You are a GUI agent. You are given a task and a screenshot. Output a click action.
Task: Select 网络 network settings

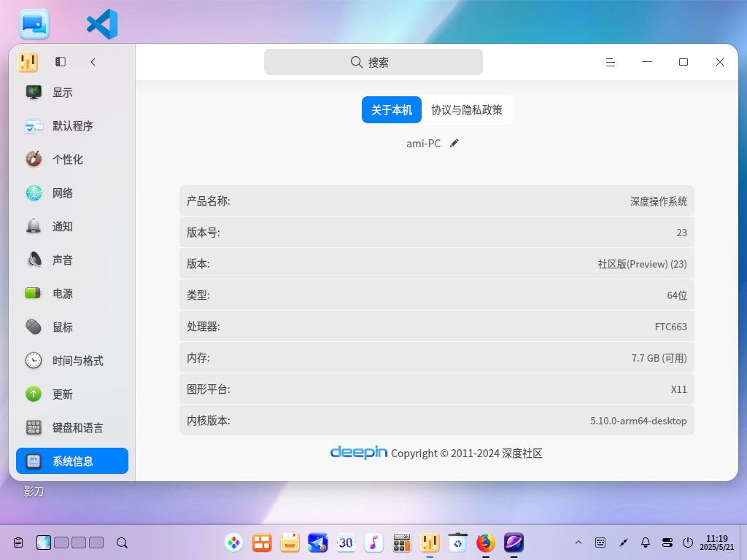pyautogui.click(x=72, y=192)
